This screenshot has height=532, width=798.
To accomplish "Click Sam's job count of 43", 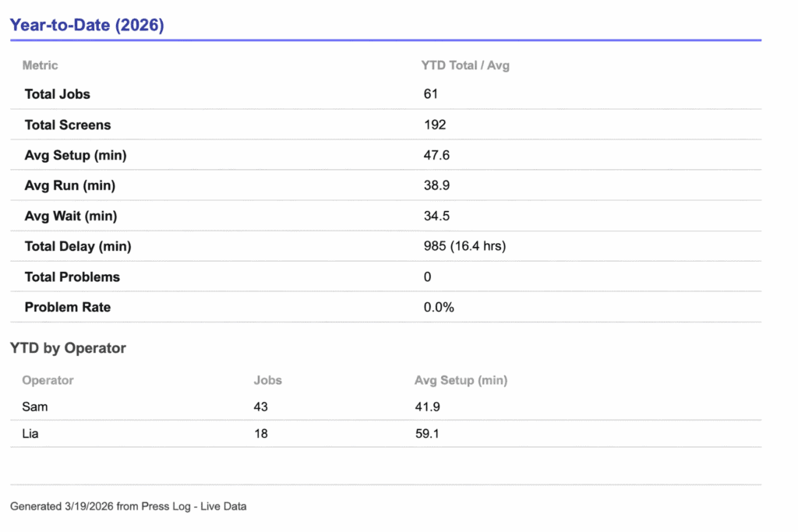I will (260, 407).
